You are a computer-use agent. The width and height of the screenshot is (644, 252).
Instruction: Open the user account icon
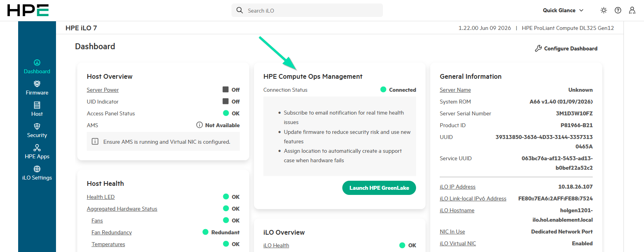632,10
